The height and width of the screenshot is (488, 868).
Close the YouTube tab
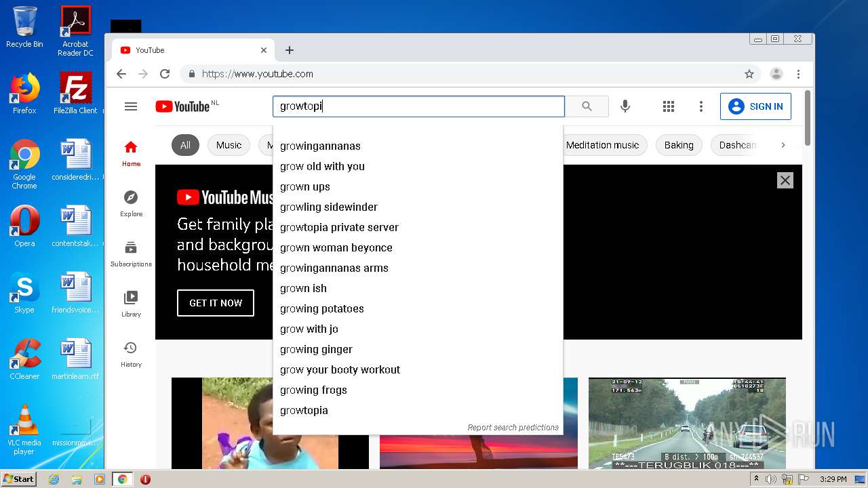(x=264, y=50)
